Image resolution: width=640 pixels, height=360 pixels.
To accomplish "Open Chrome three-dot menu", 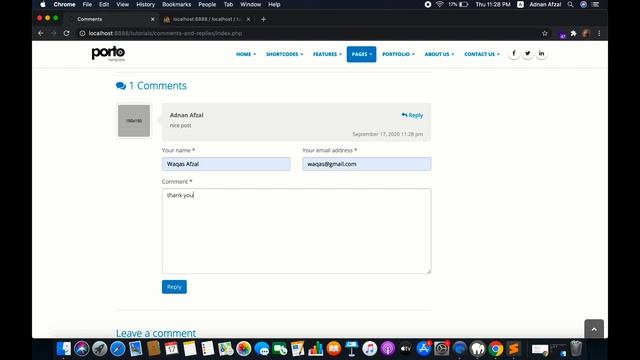I will (x=599, y=33).
